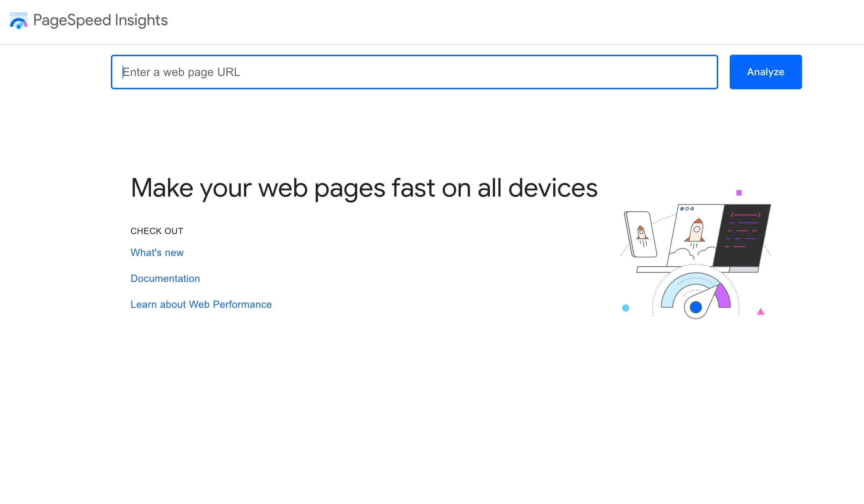This screenshot has height=504, width=864.
Task: Focus the Enter a web page URL field
Action: coord(414,72)
